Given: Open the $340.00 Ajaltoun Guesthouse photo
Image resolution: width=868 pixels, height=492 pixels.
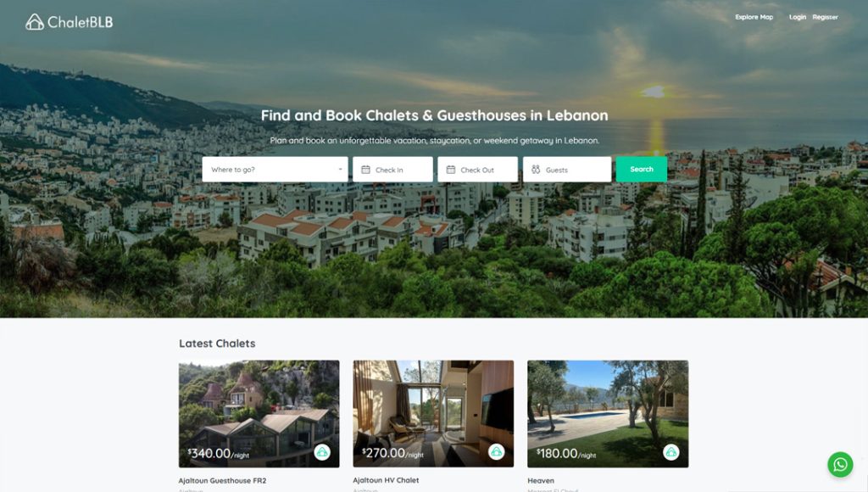Looking at the screenshot, I should point(259,414).
